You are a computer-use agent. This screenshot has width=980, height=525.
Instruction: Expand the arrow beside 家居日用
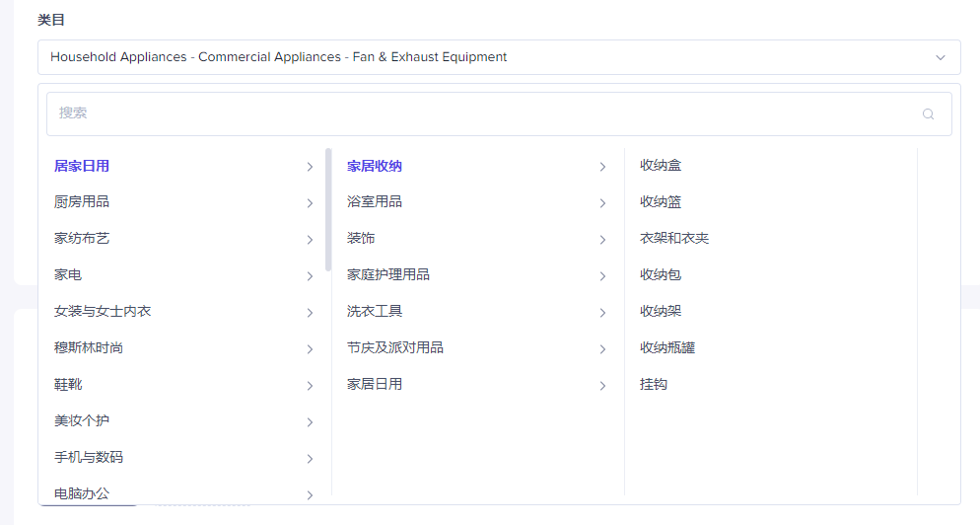602,386
